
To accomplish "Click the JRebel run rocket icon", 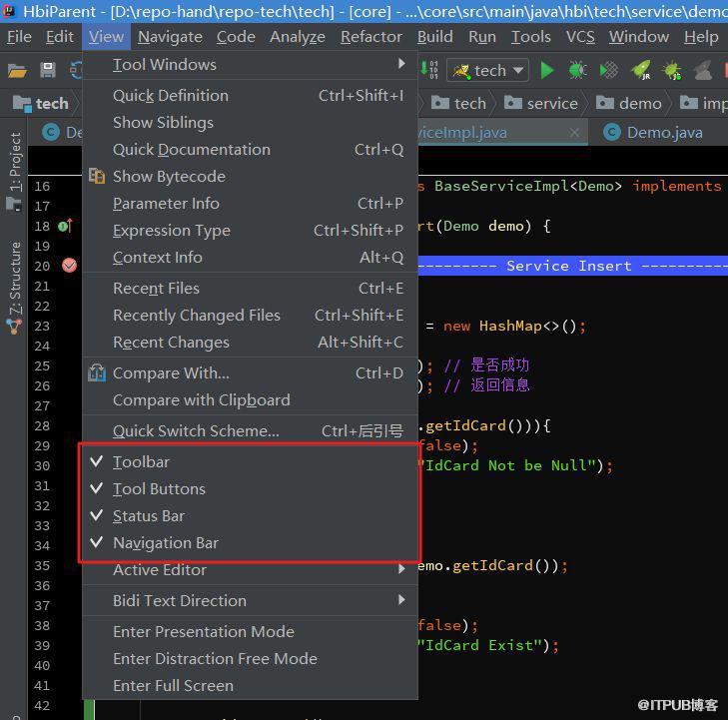I will point(641,71).
